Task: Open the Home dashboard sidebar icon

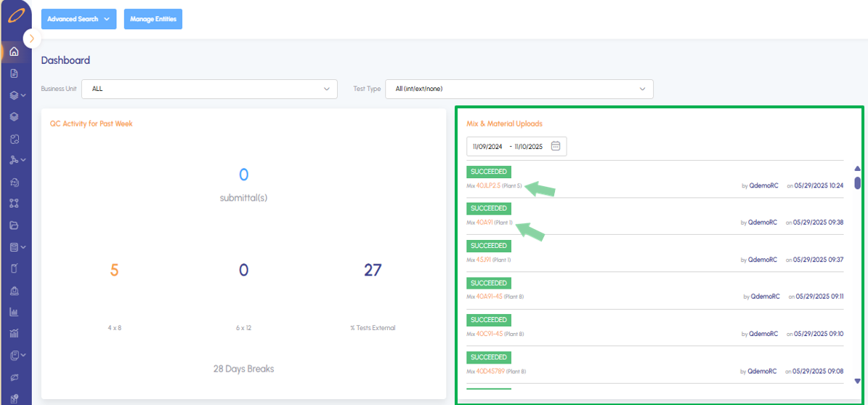Action: (x=15, y=52)
